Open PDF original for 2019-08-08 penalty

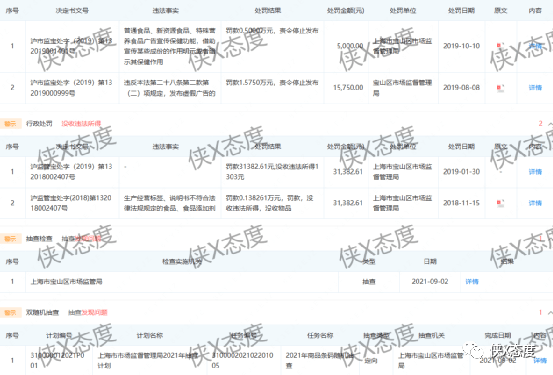(x=500, y=87)
